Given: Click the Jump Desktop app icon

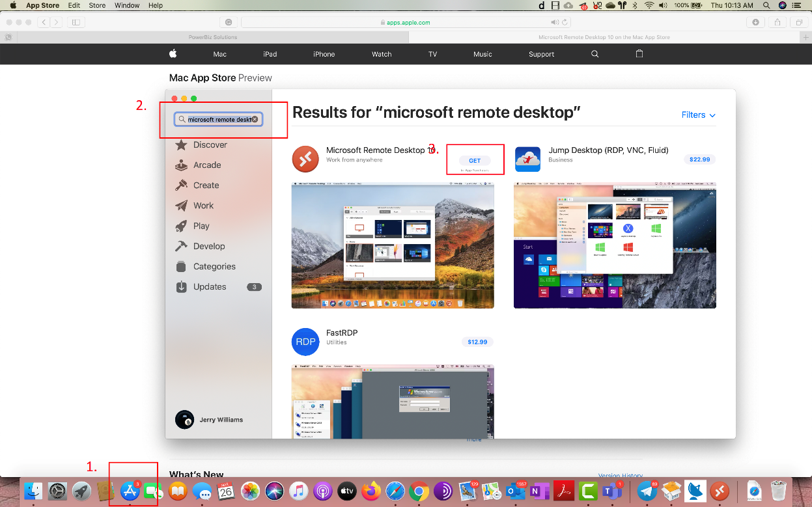Looking at the screenshot, I should (527, 159).
